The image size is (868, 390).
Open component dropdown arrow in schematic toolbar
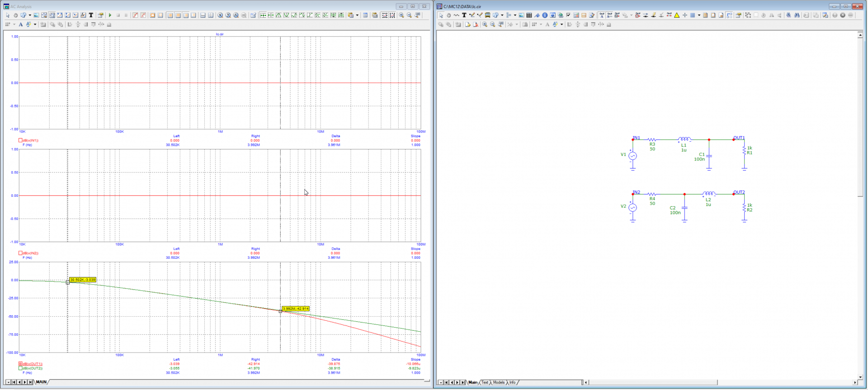point(502,15)
